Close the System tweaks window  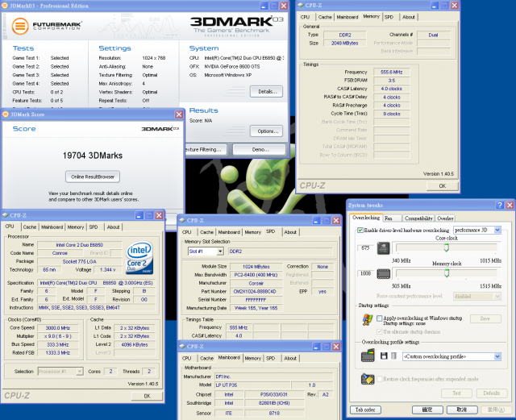click(510, 205)
